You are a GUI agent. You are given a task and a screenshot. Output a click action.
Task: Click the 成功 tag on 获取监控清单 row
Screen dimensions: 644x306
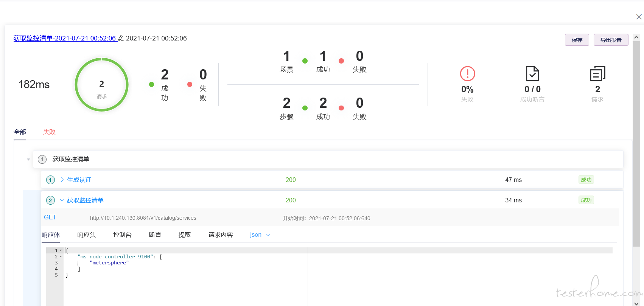point(586,200)
